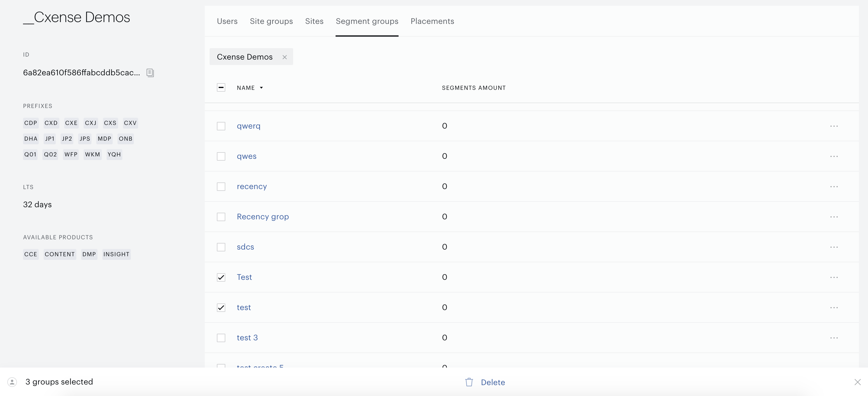Check the test 3 row checkbox
The width and height of the screenshot is (868, 396).
point(221,338)
